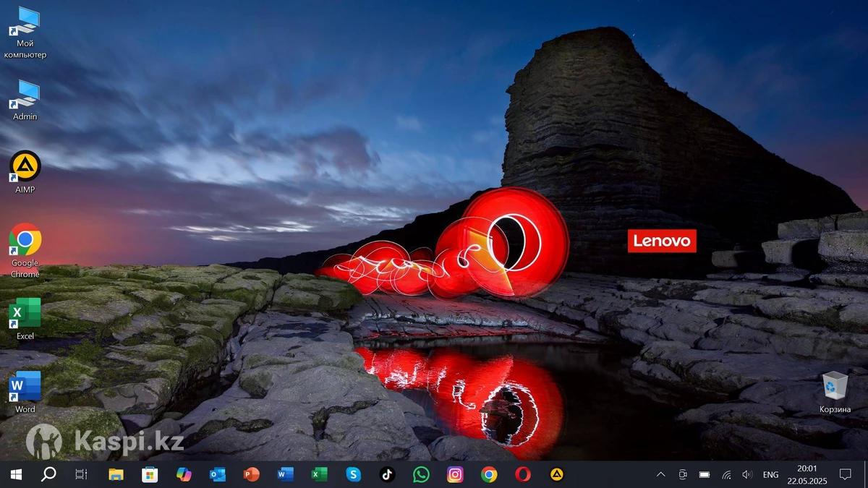Click the taskbar search magnifier
The image size is (868, 488).
pyautogui.click(x=48, y=474)
